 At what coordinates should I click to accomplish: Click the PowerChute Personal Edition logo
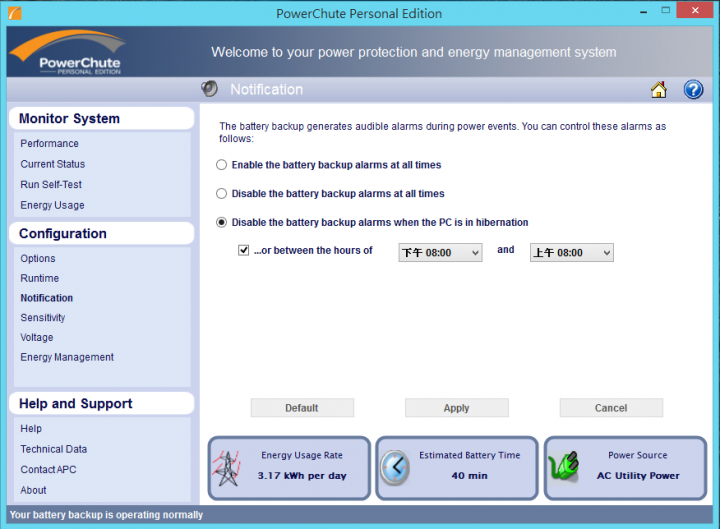(68, 52)
